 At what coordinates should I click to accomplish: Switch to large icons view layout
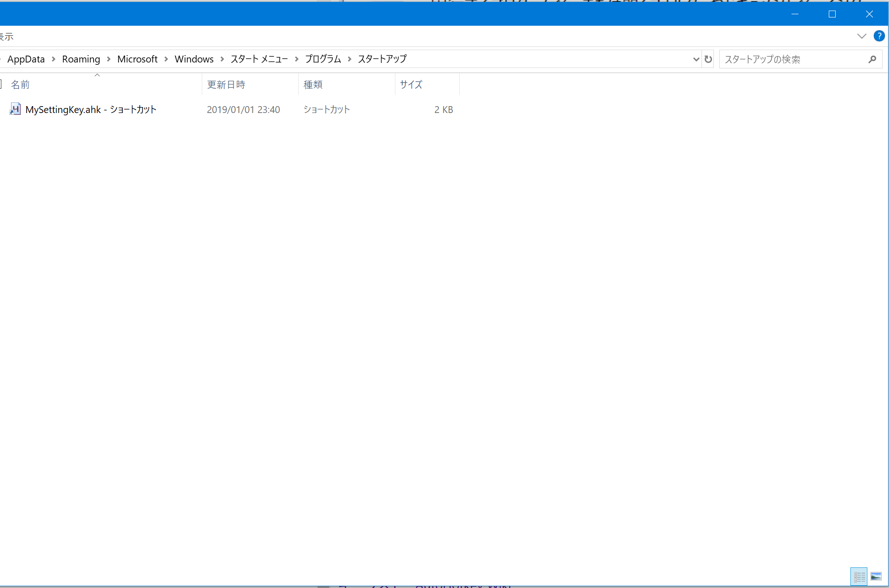pos(876,577)
